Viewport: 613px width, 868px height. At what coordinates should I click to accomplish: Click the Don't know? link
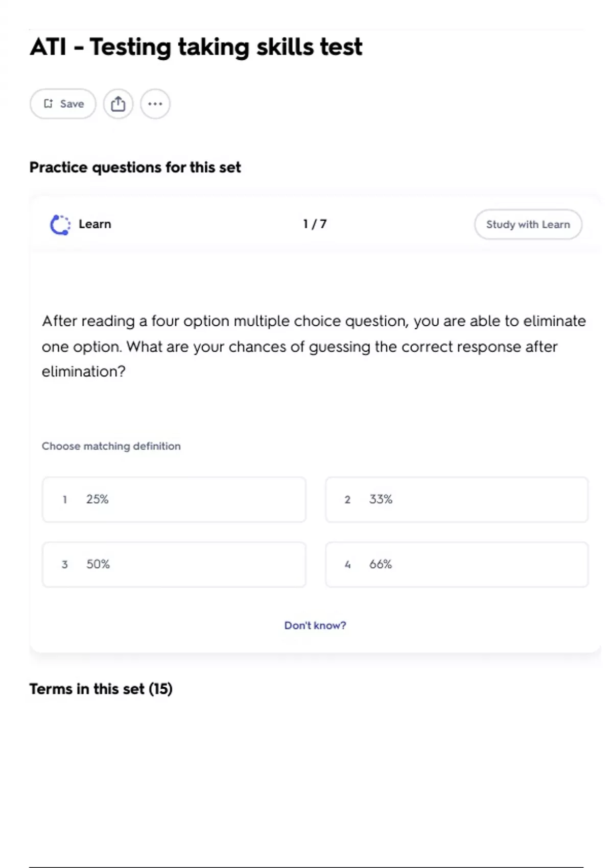[315, 625]
